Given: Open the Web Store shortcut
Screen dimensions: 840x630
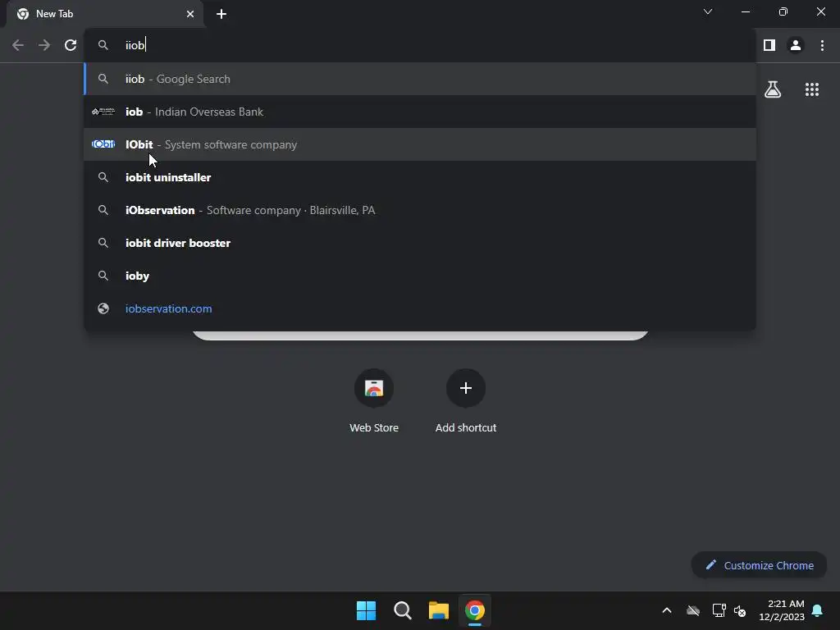Looking at the screenshot, I should [374, 401].
